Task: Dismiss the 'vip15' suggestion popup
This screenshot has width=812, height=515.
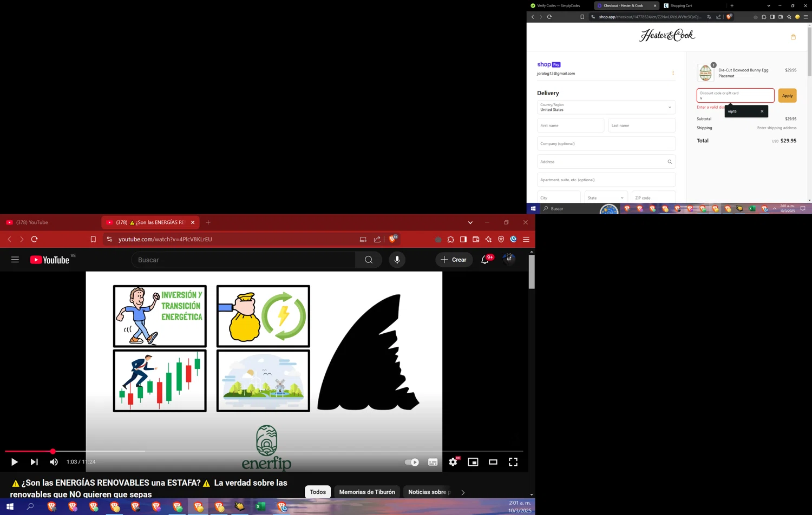Action: pos(762,111)
